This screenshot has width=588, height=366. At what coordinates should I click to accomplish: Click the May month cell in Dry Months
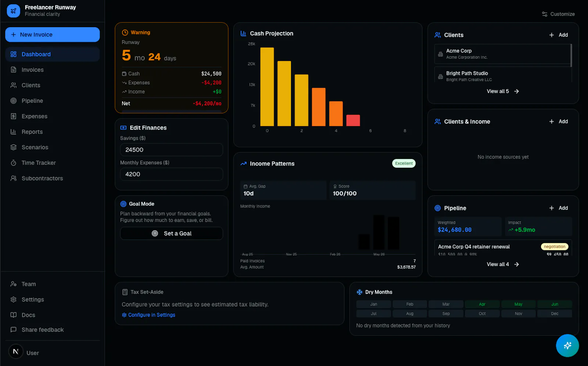[x=518, y=304]
